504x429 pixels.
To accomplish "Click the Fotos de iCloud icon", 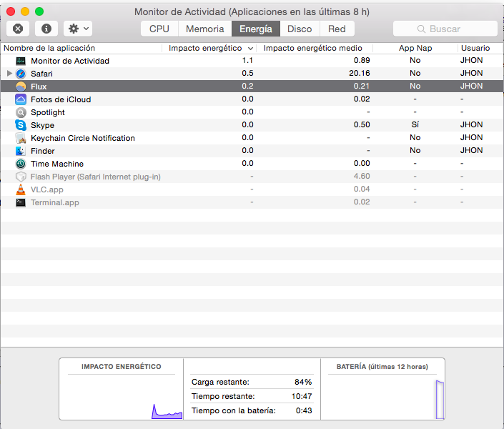I will [x=21, y=99].
